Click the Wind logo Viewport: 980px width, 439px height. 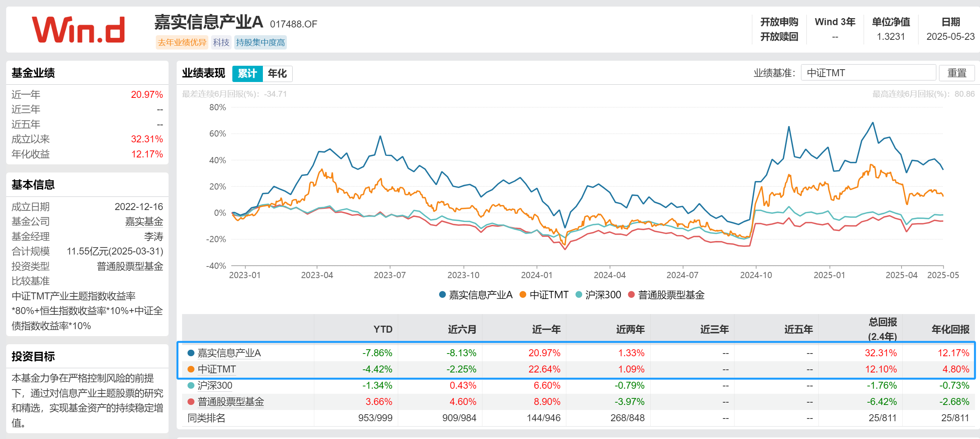(x=78, y=29)
